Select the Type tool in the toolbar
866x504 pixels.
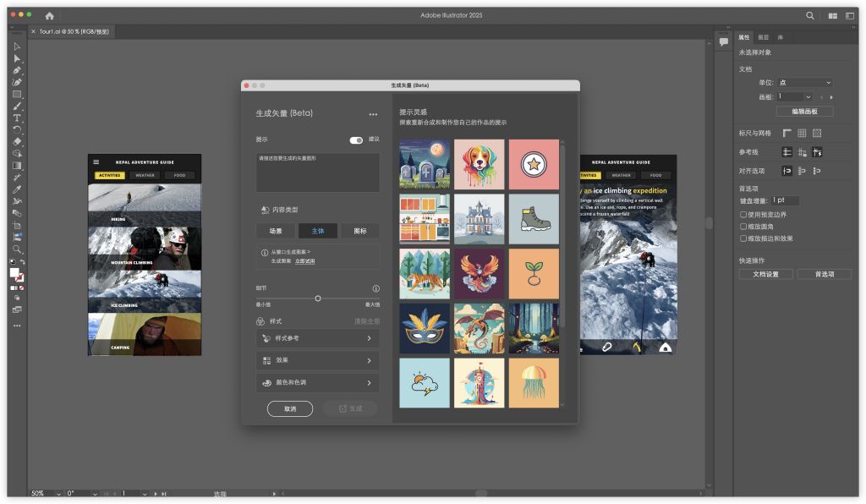(17, 118)
